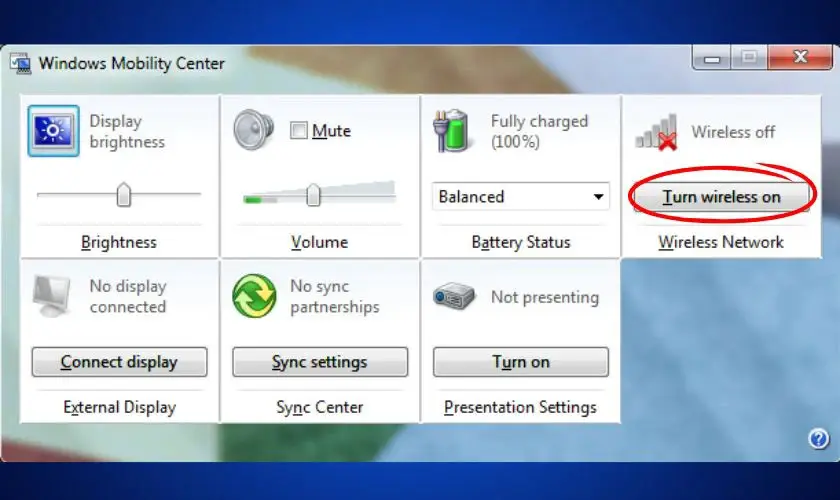Open Sync Center via green arrows icon
This screenshot has width=840, height=500.
[254, 296]
